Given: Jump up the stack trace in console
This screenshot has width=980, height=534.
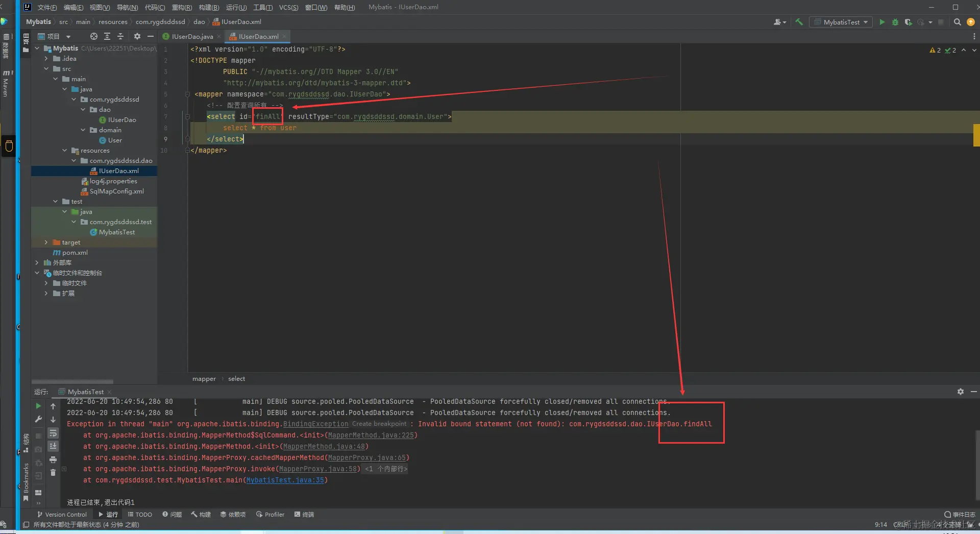Looking at the screenshot, I should pyautogui.click(x=53, y=406).
